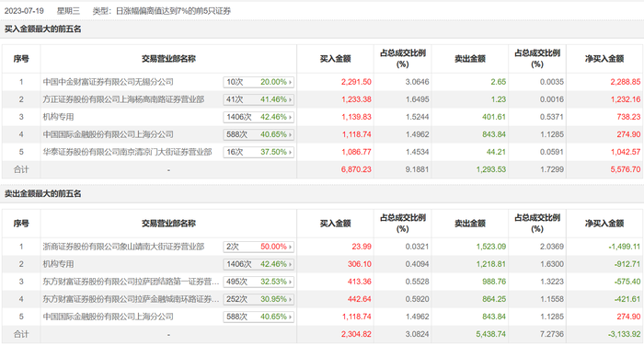Image resolution: width=644 pixels, height=346 pixels.
Task: Expand the 252次 30.95% badge
Action: pos(259,299)
